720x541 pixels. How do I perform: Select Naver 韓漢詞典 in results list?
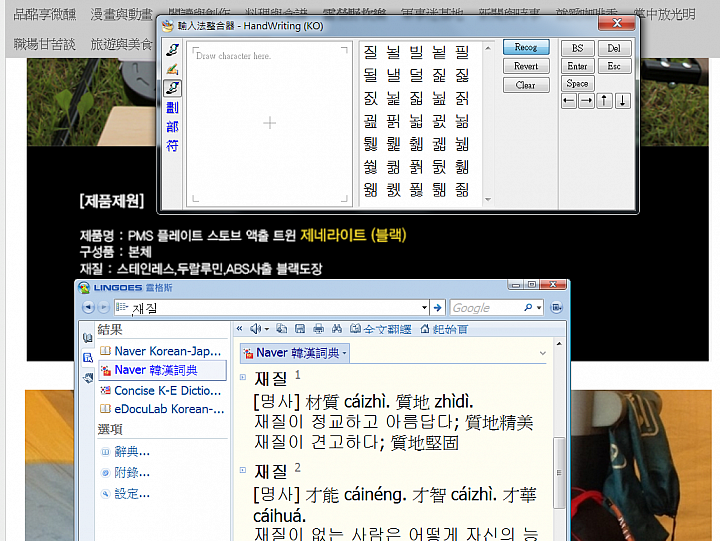163,370
